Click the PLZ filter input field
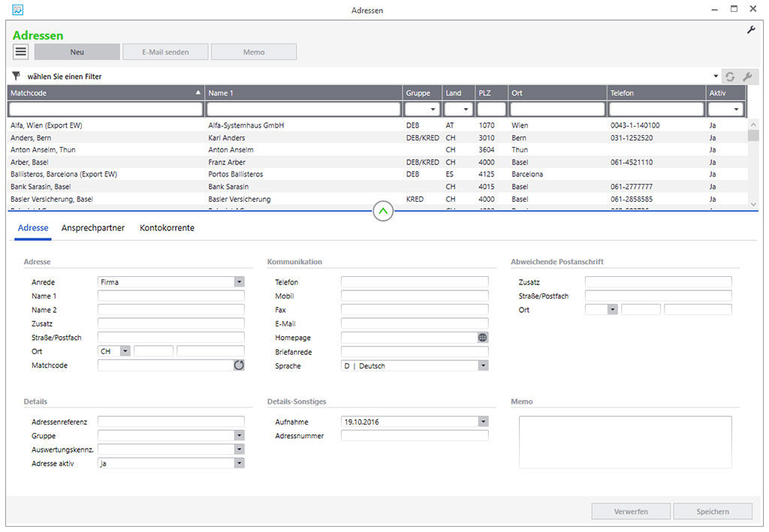This screenshot has width=769, height=532. tap(491, 109)
